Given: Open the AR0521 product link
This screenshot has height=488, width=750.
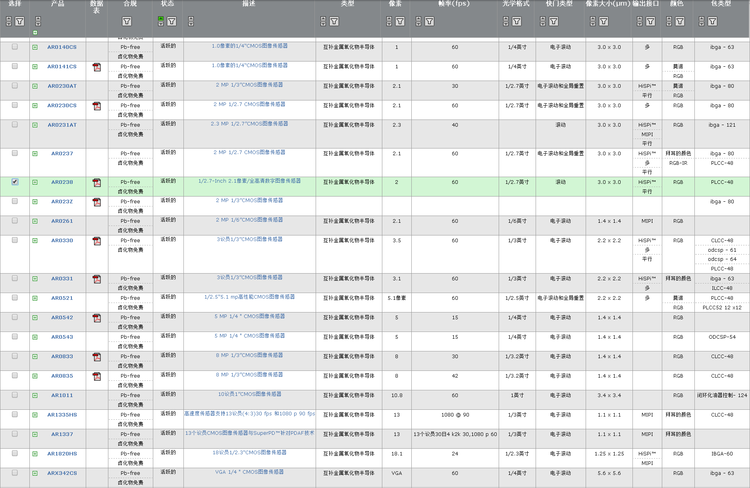Looking at the screenshot, I should point(62,298).
